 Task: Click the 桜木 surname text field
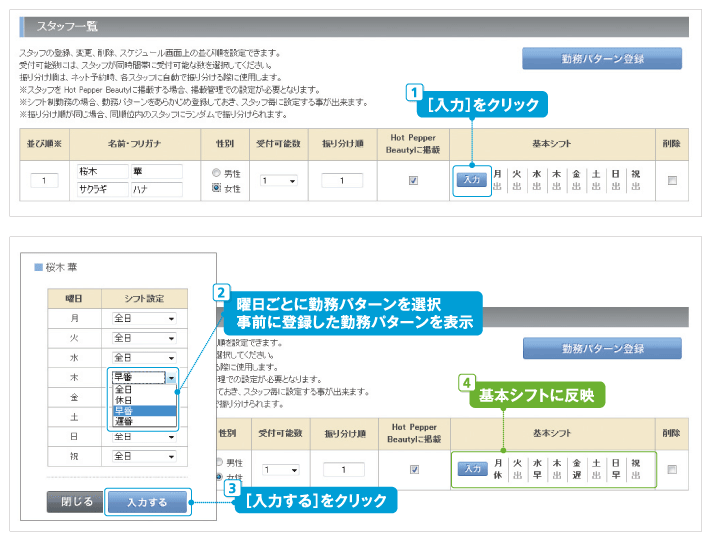coord(102,171)
